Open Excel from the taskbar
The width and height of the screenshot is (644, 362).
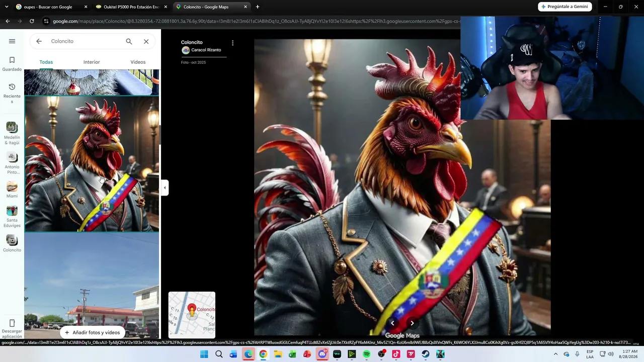(x=292, y=354)
